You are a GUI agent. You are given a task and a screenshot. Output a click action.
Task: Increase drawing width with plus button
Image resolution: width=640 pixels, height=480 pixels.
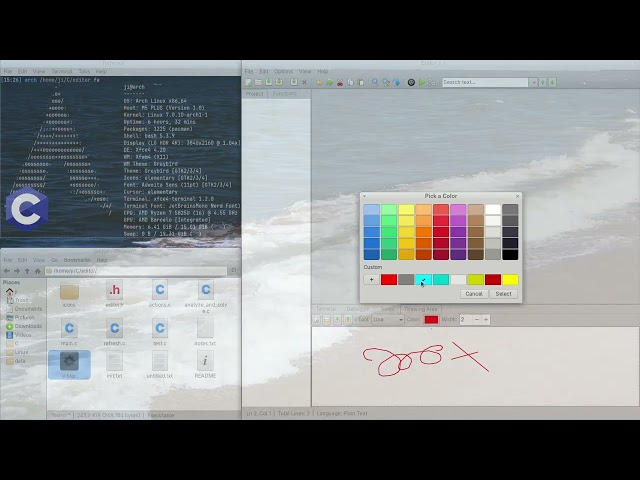[x=486, y=320]
